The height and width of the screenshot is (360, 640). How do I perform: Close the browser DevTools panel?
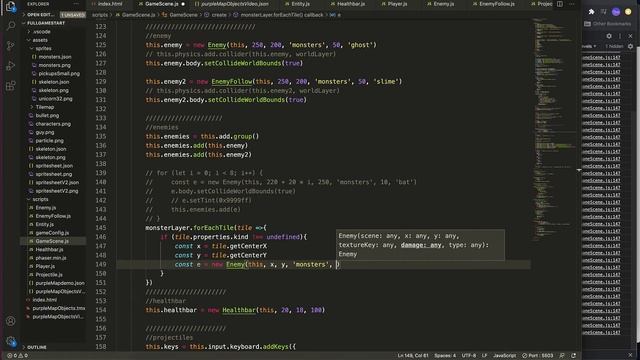point(630,36)
